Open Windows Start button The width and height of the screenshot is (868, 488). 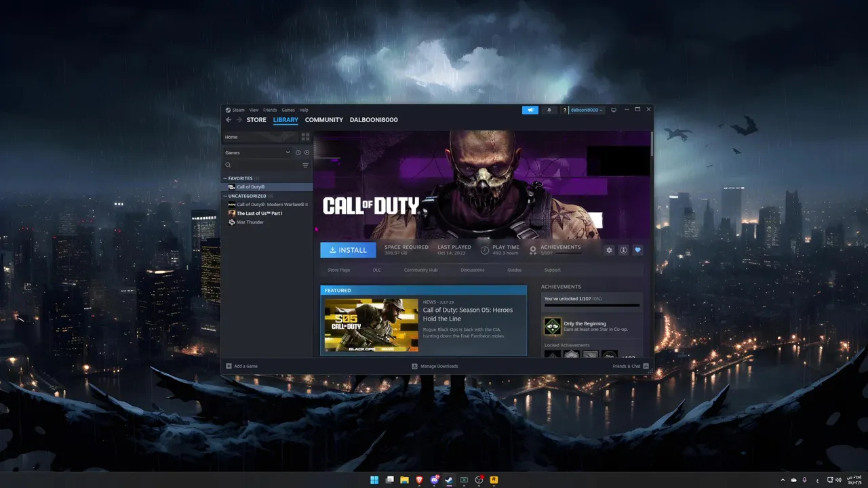374,480
